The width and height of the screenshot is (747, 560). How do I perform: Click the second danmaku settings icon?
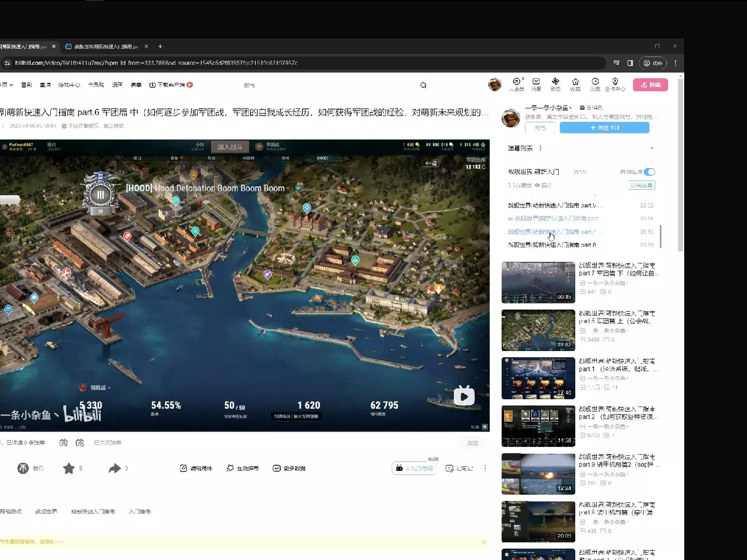click(x=80, y=443)
